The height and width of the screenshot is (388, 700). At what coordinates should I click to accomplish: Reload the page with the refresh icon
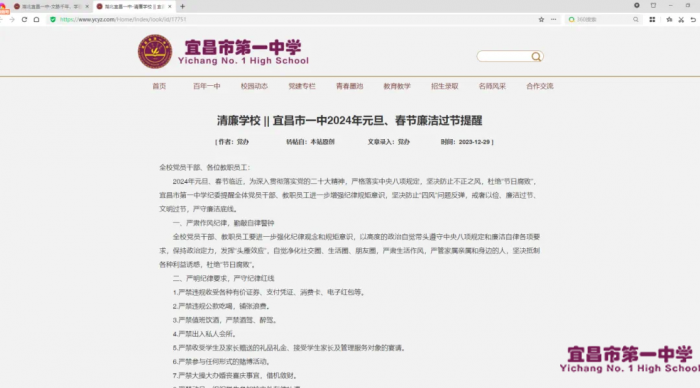click(x=25, y=20)
